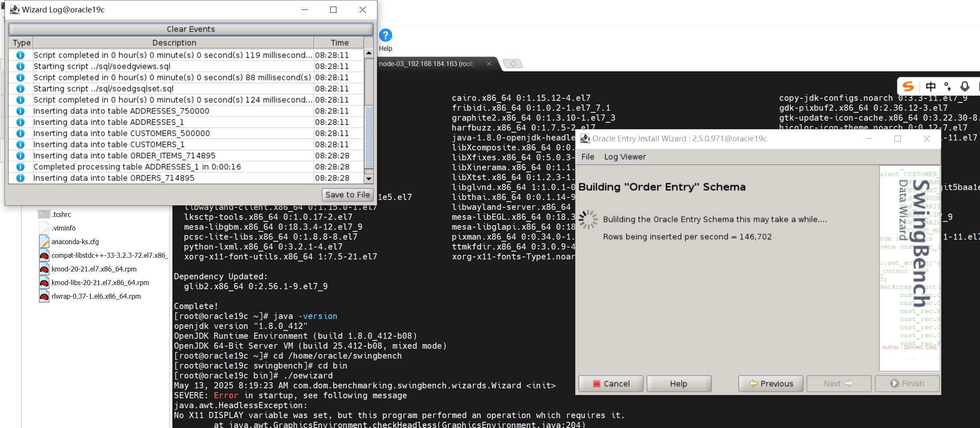This screenshot has height=428, width=980.
Task: Click the log list scroll down arrow
Action: pyautogui.click(x=369, y=178)
